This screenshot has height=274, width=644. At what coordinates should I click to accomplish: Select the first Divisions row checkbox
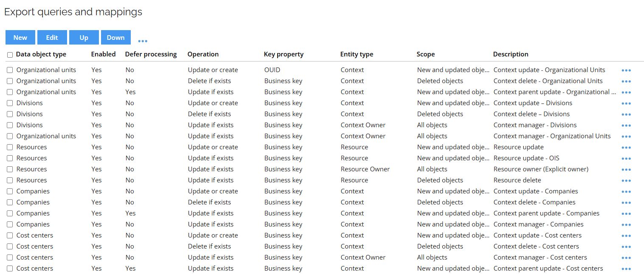(9, 103)
